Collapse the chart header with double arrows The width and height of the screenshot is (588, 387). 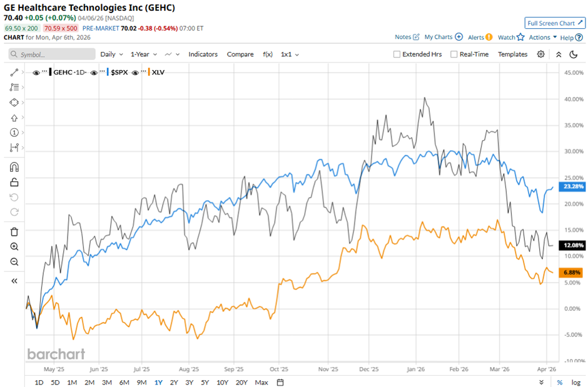pyautogui.click(x=559, y=54)
